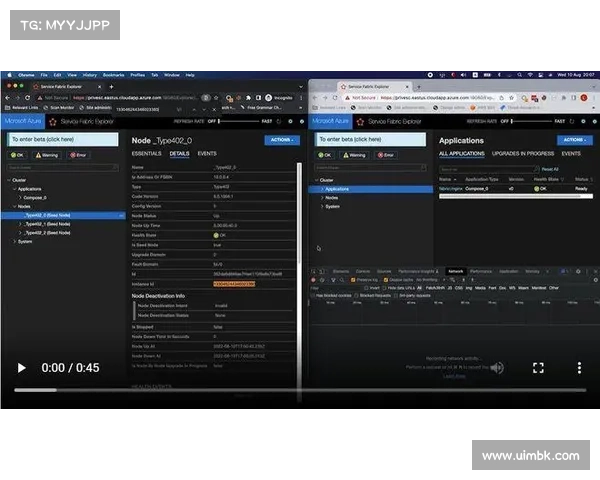Play the video
600x480 pixels.
point(22,368)
